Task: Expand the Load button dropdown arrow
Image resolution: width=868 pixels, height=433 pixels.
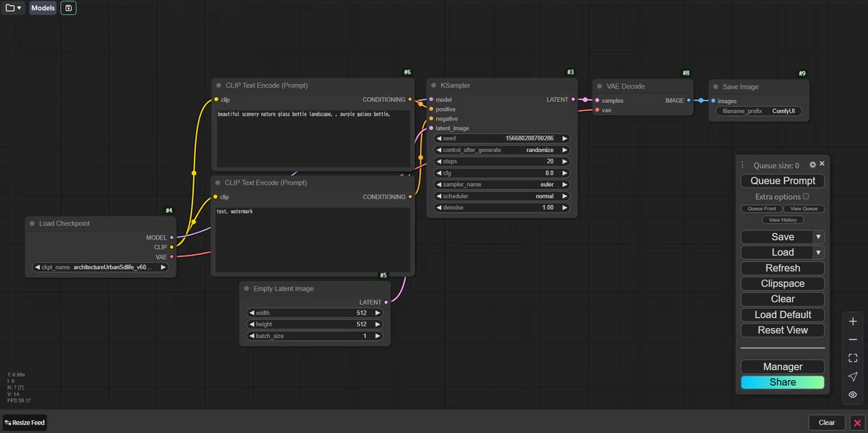Action: point(818,253)
